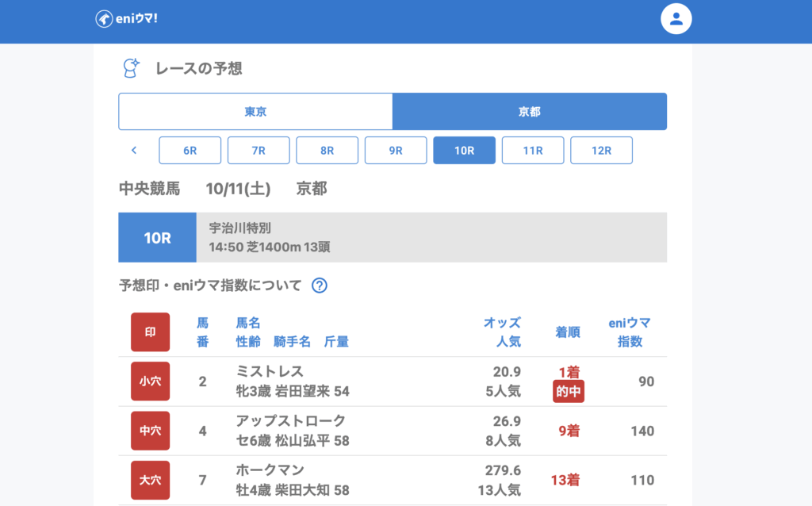
Task: Open race 9R
Action: pyautogui.click(x=396, y=150)
